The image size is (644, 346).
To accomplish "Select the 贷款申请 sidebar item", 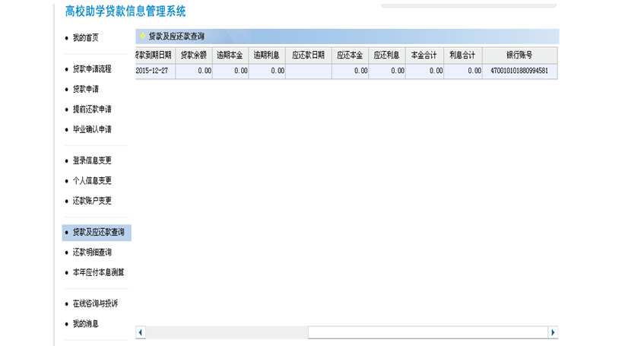I will click(85, 89).
